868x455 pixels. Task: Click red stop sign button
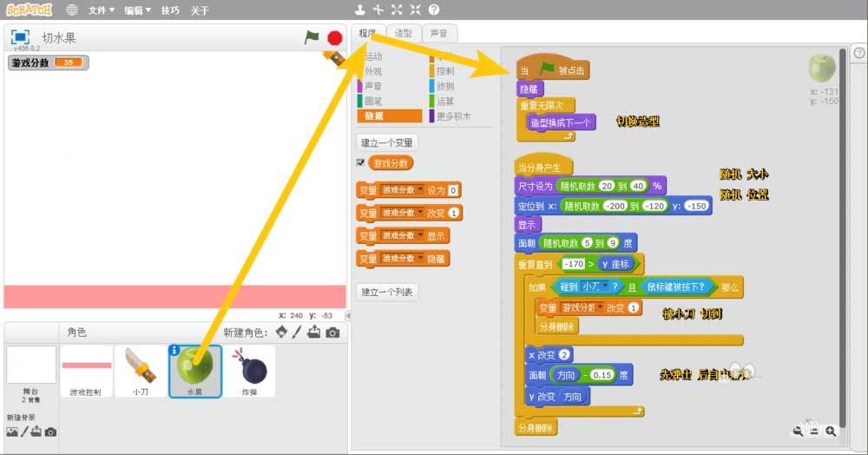pyautogui.click(x=334, y=37)
